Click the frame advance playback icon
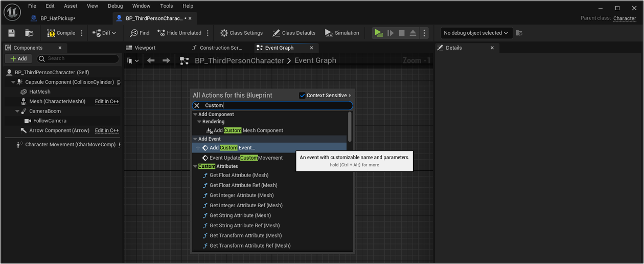 (x=390, y=33)
